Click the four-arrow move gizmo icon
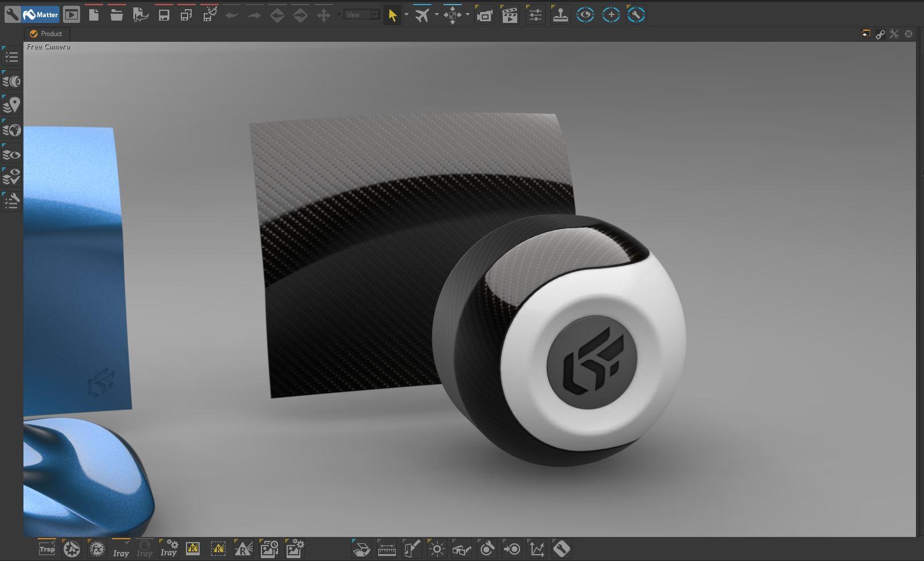This screenshot has height=561, width=924. click(324, 15)
